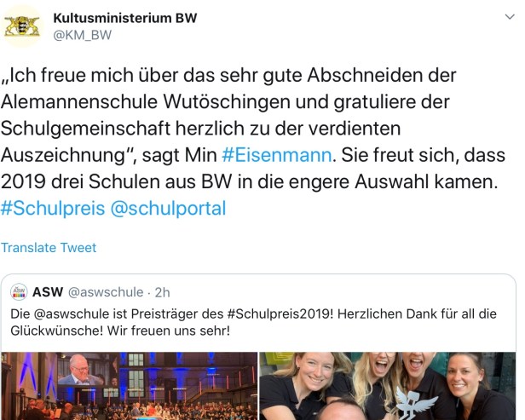
Task: Click the ASW round profile icon
Action: pos(19,292)
